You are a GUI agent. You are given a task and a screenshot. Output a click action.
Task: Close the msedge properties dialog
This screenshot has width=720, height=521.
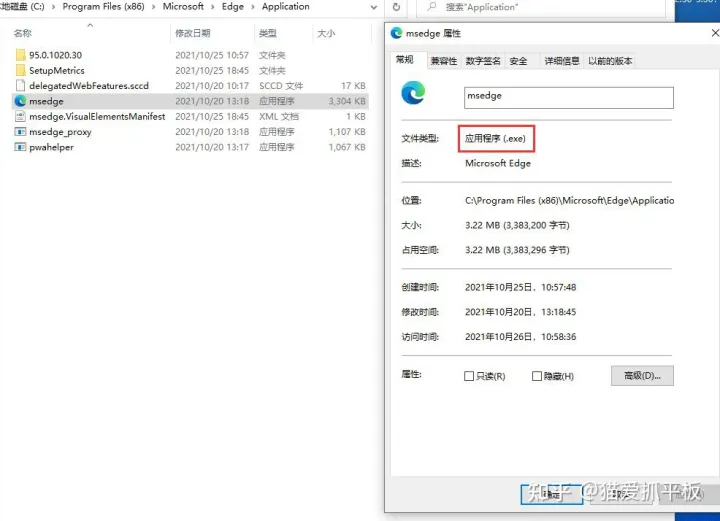pos(714,33)
